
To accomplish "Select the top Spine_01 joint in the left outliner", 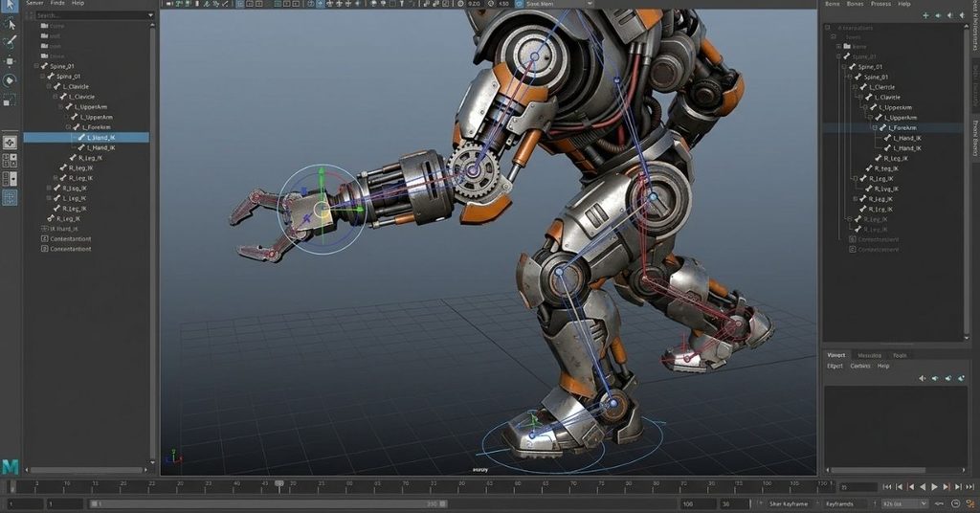I will click(x=62, y=66).
